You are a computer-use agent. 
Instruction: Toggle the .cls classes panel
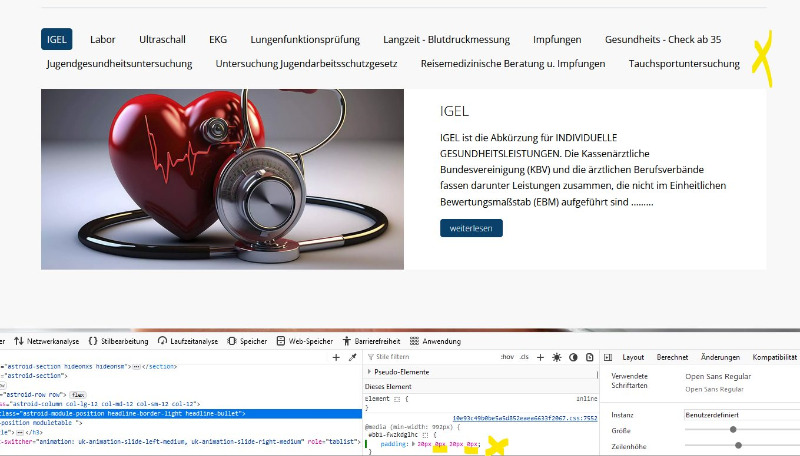click(x=524, y=357)
